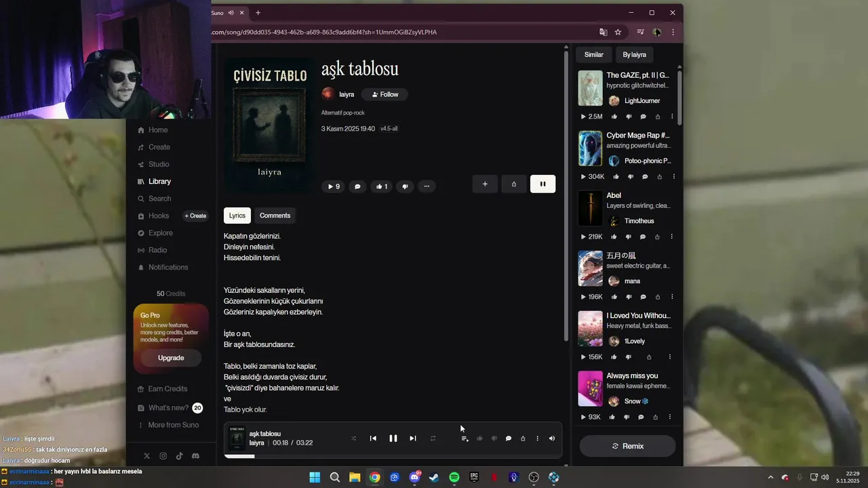
Task: Open the play queue icon in player
Action: coord(465,439)
